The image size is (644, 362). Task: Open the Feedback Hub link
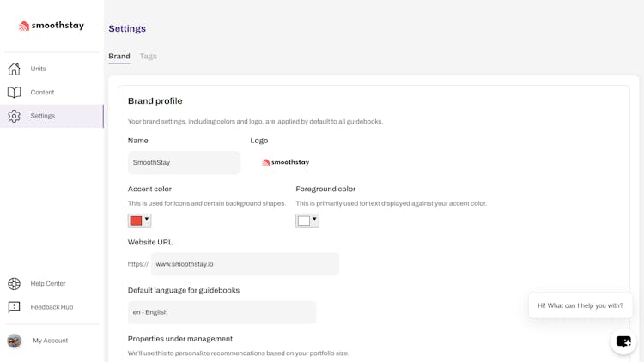[x=52, y=307]
